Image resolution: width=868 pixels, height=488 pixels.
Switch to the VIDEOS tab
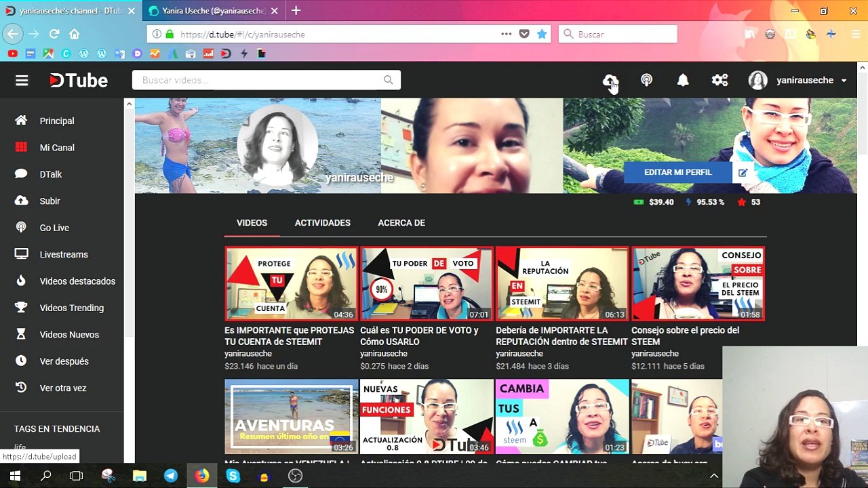tap(252, 223)
